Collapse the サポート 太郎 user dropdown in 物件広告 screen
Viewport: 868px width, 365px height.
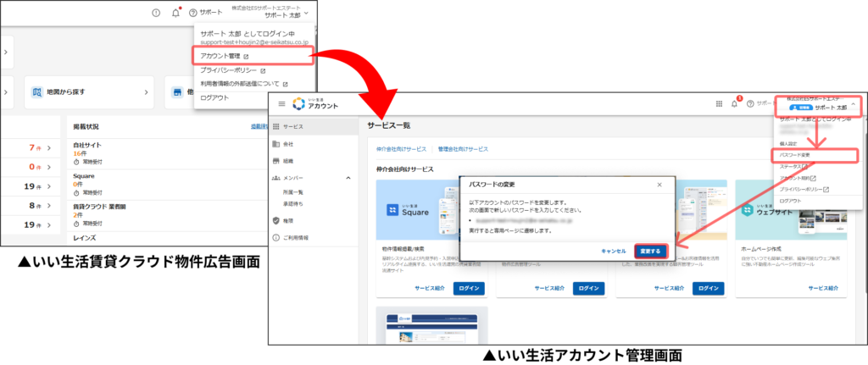pos(307,13)
